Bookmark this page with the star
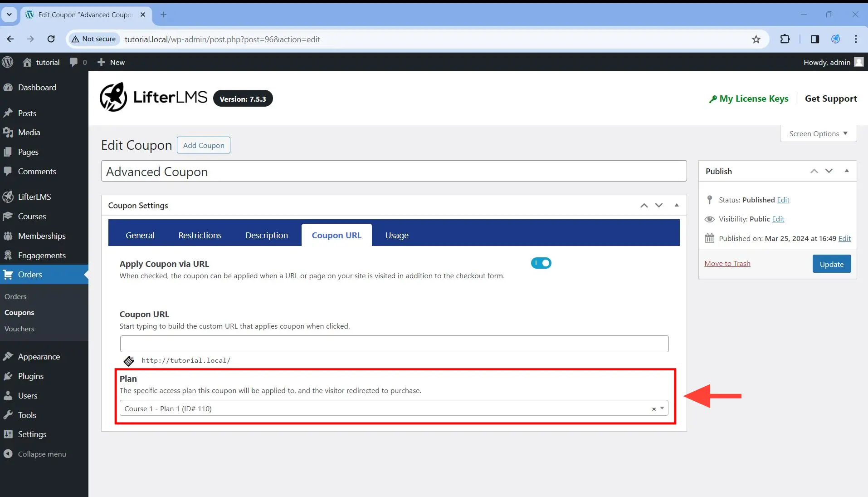The width and height of the screenshot is (868, 497). [756, 39]
